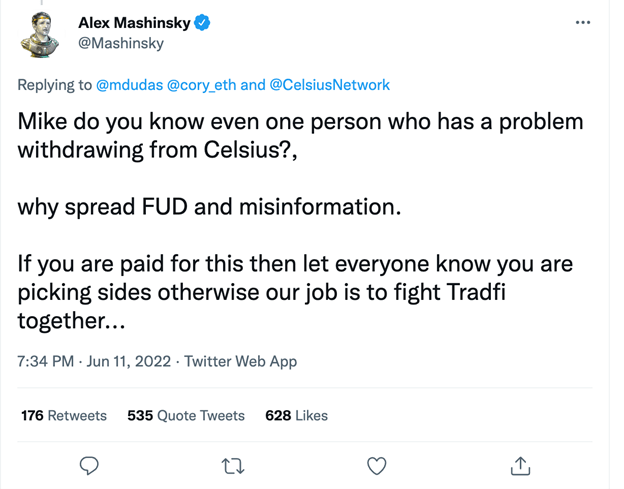Click the 7:34 PM timestamp
The image size is (624, 489).
tap(45, 361)
